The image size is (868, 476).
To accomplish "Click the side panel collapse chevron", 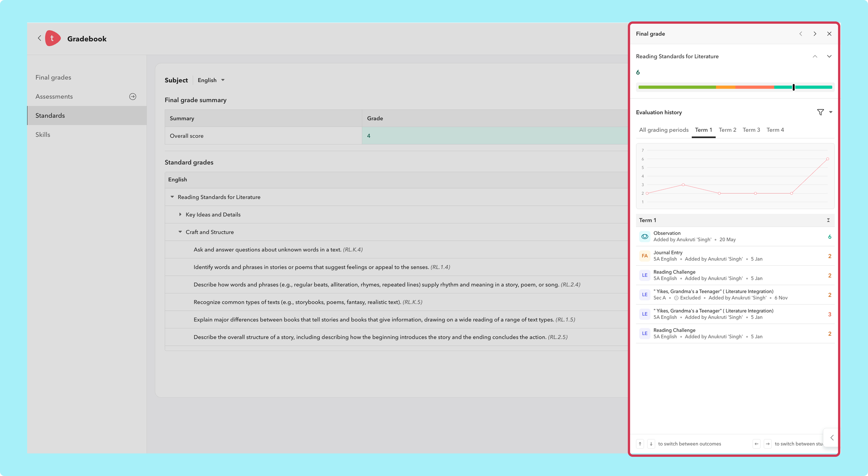I will tap(832, 438).
